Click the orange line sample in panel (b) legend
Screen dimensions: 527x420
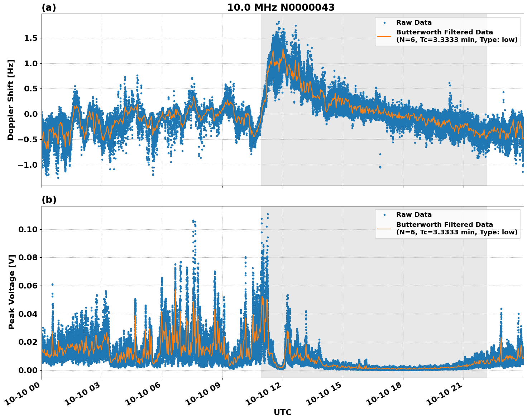click(384, 228)
